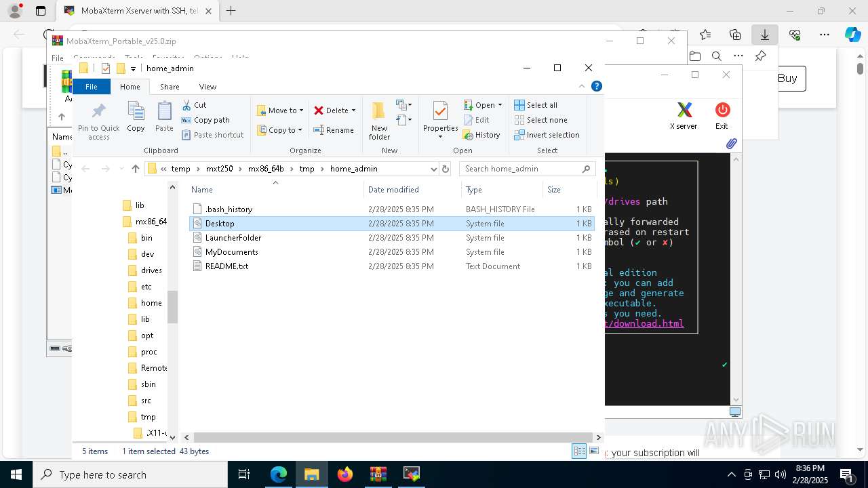Viewport: 868px width, 488px height.
Task: Click Copy path in the ribbon
Action: [205, 120]
